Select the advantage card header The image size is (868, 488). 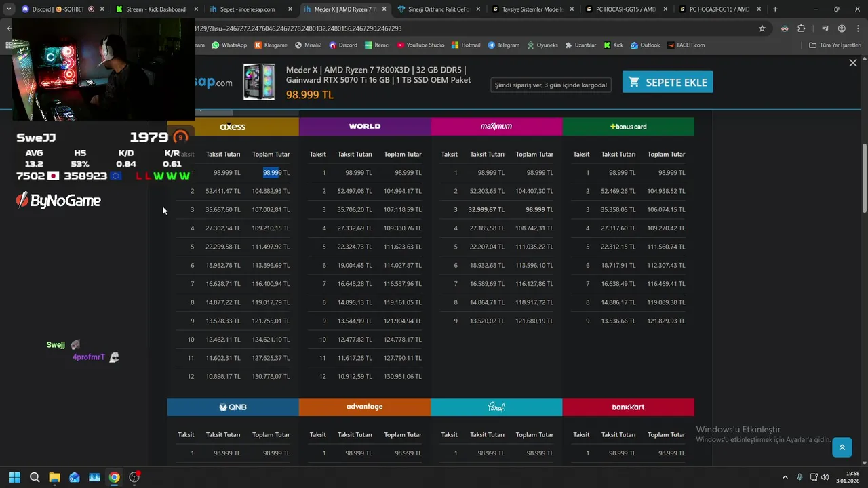pos(365,407)
